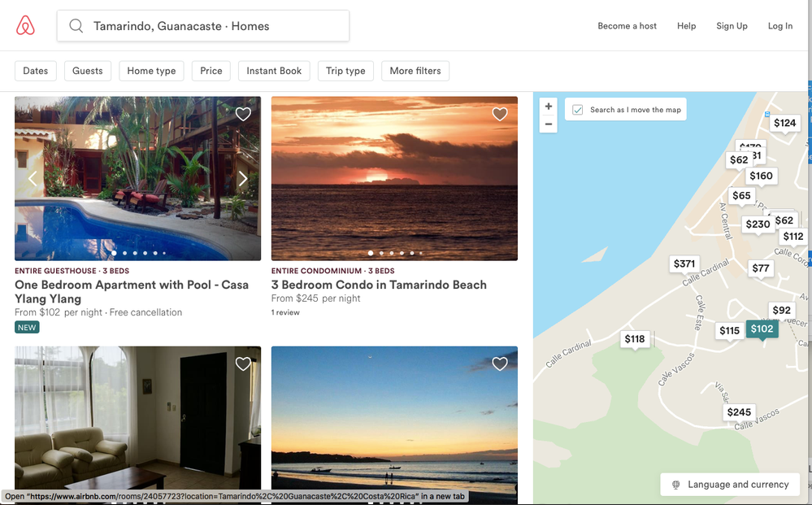Expand the Guests filter
Screen dimensions: 812x505
click(x=88, y=71)
